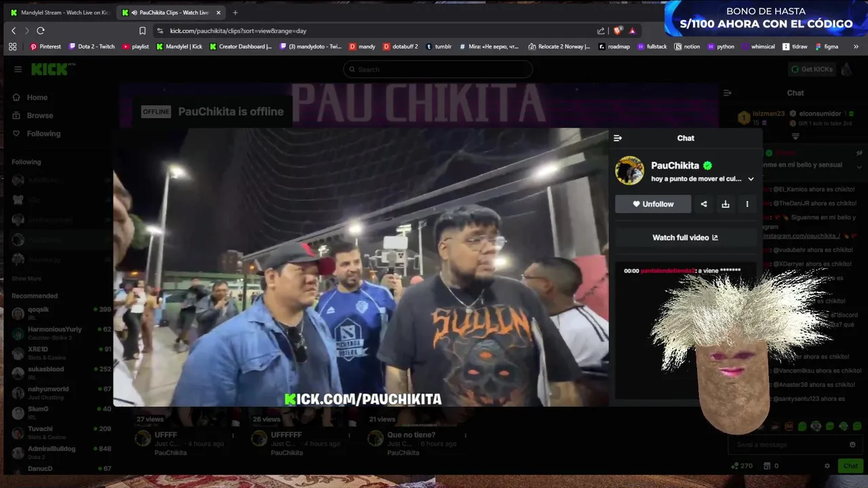Click PauChikita's profile avatar in clip panel
Image resolution: width=868 pixels, height=488 pixels.
coord(629,171)
